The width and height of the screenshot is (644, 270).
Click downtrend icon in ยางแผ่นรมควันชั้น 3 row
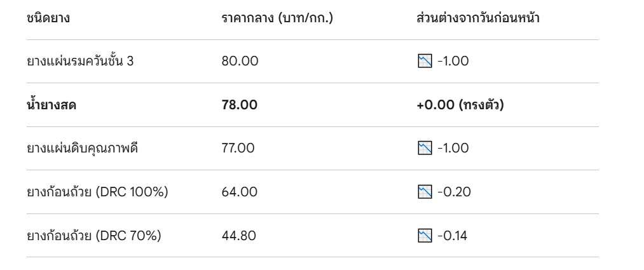(424, 62)
